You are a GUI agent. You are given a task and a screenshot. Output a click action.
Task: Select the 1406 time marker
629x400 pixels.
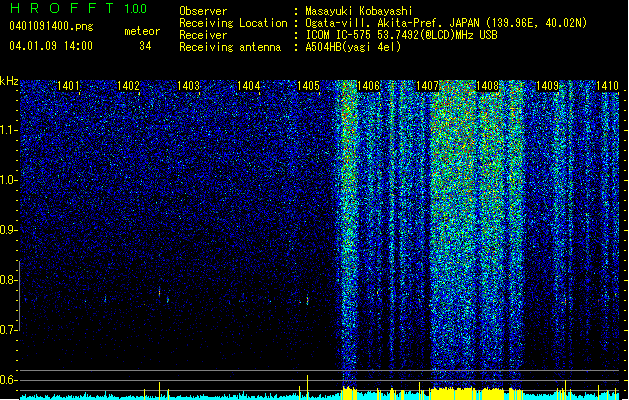click(x=368, y=86)
